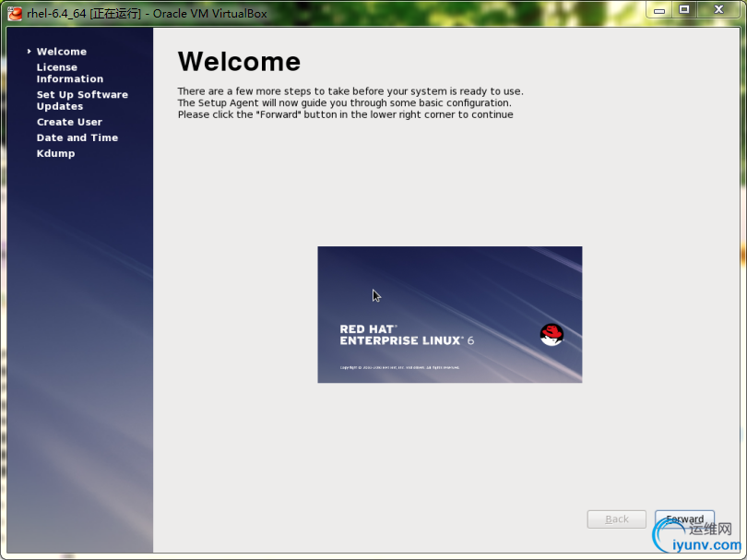Select Create User sidebar step
Screen dimensions: 747x560
(x=69, y=122)
